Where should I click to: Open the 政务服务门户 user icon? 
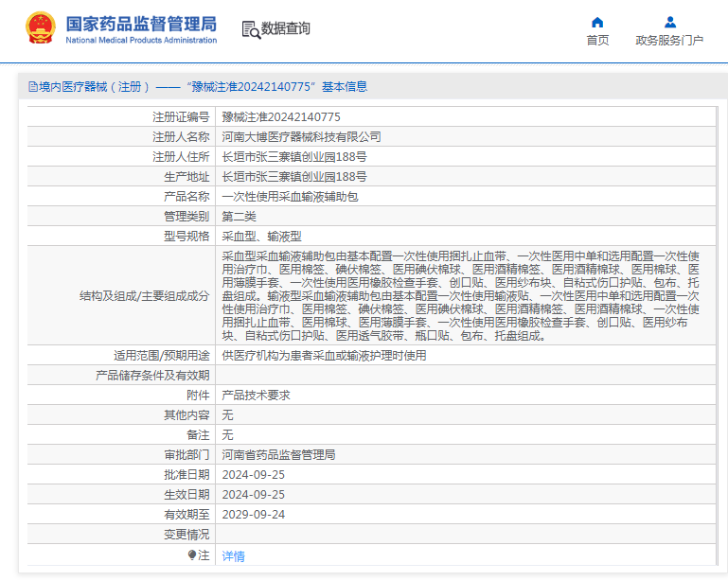[670, 22]
